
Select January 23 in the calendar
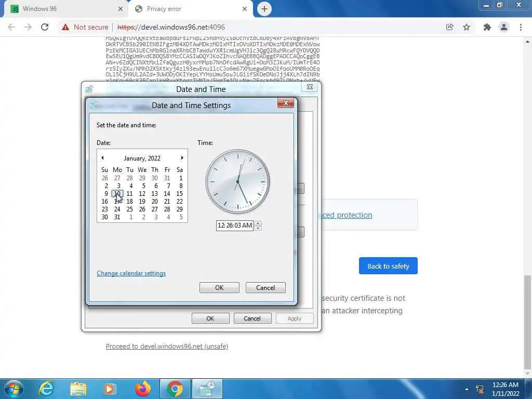tap(105, 209)
